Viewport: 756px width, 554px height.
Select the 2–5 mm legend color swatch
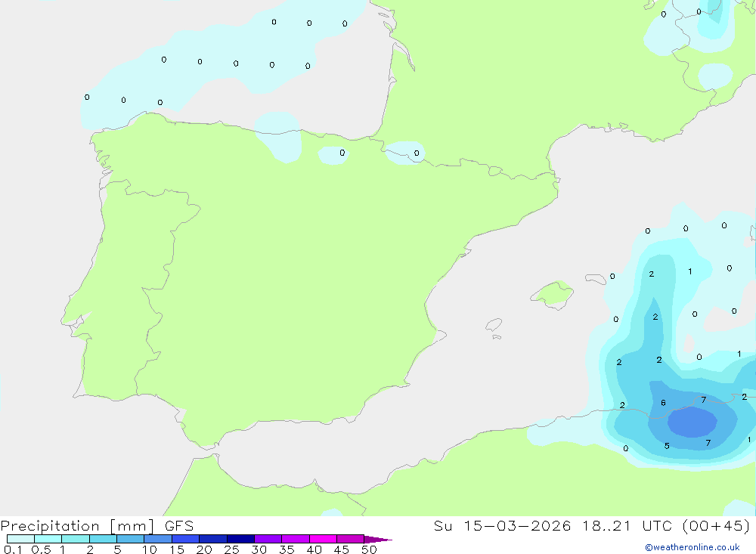click(103, 539)
